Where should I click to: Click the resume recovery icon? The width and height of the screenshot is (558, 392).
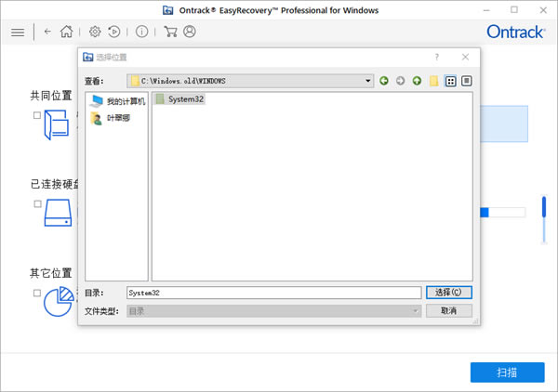point(113,32)
